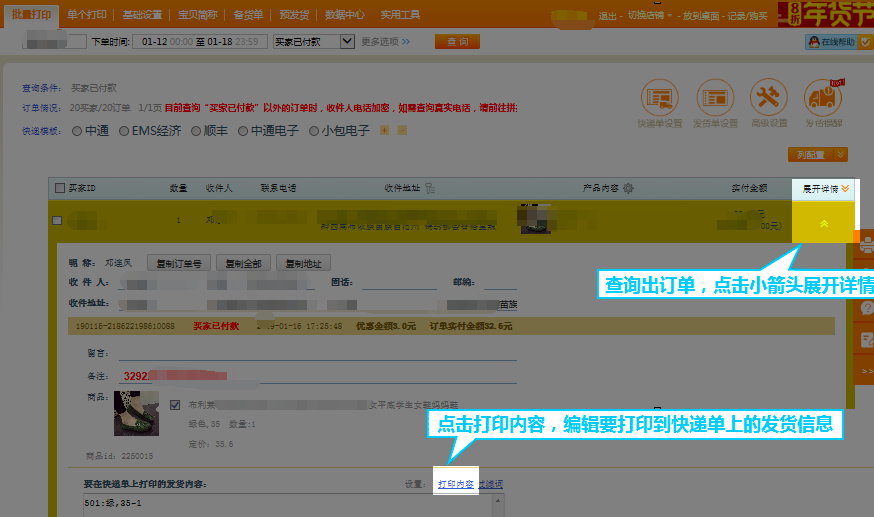
Task: Click gear icon next to 产品内容
Action: click(626, 187)
